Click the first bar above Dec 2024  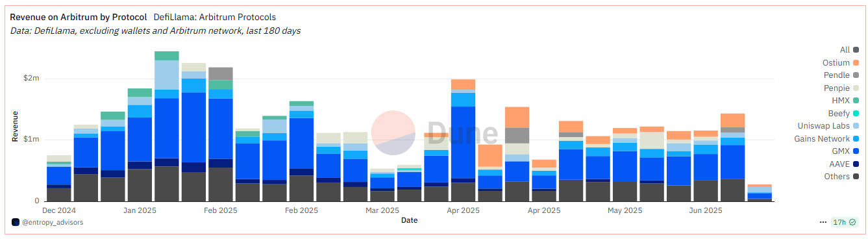coord(59,179)
